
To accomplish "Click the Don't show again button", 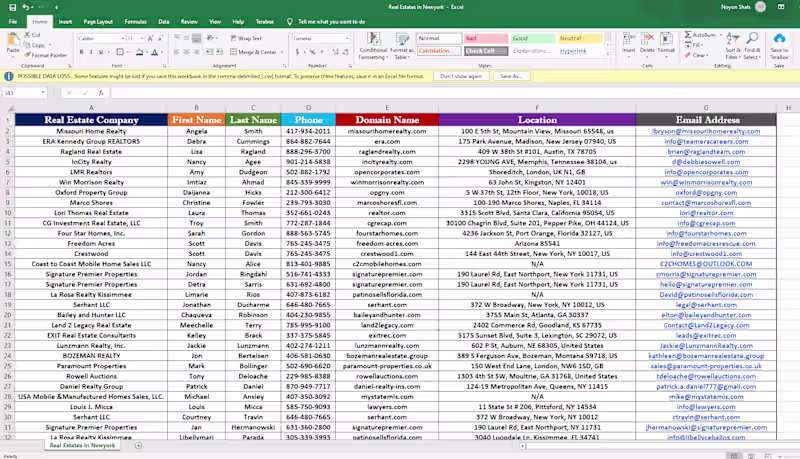I will click(461, 76).
